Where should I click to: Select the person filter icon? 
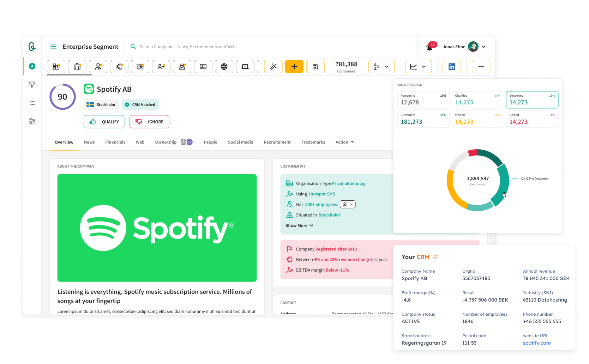[98, 67]
